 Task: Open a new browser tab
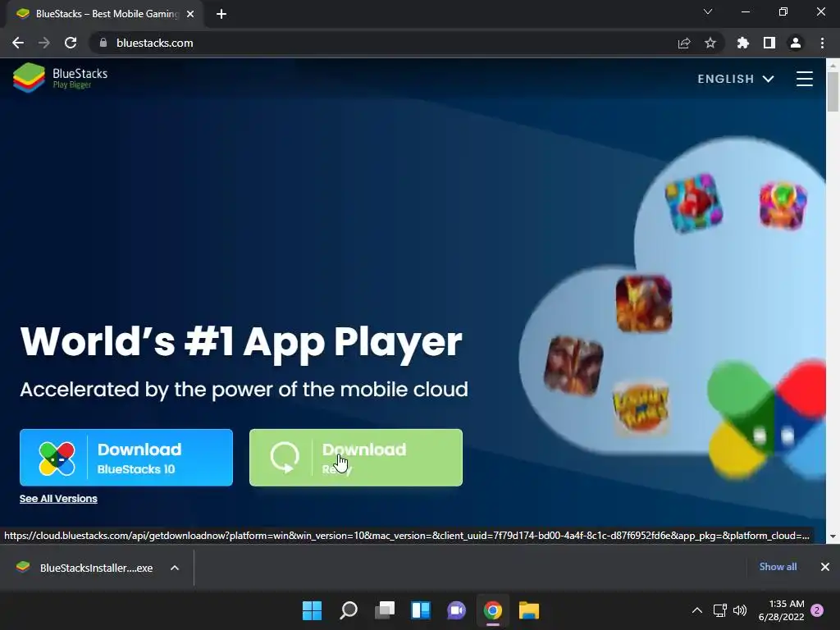tap(221, 14)
